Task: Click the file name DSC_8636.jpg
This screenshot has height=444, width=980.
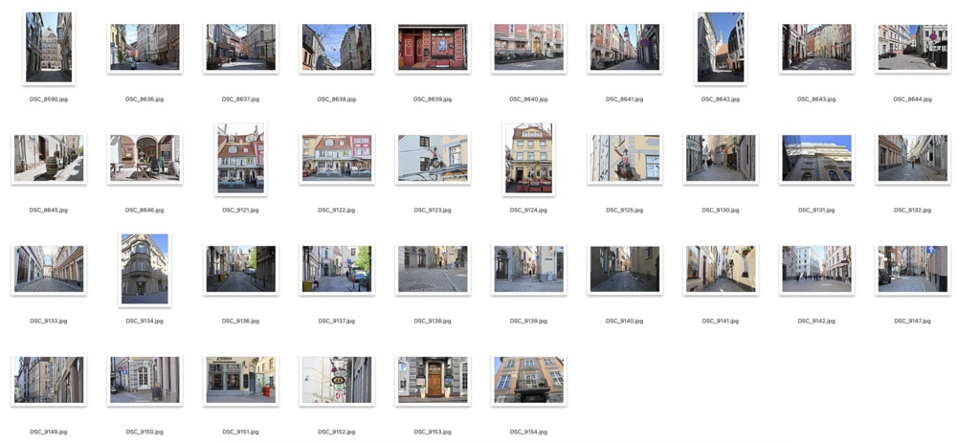Action: 145,100
